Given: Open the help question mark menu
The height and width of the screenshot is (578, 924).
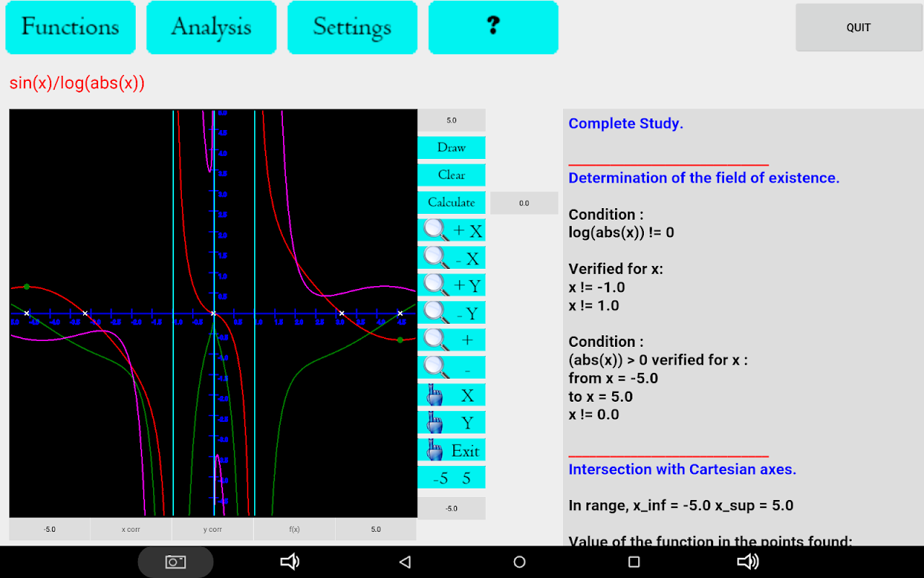Looking at the screenshot, I should click(493, 27).
